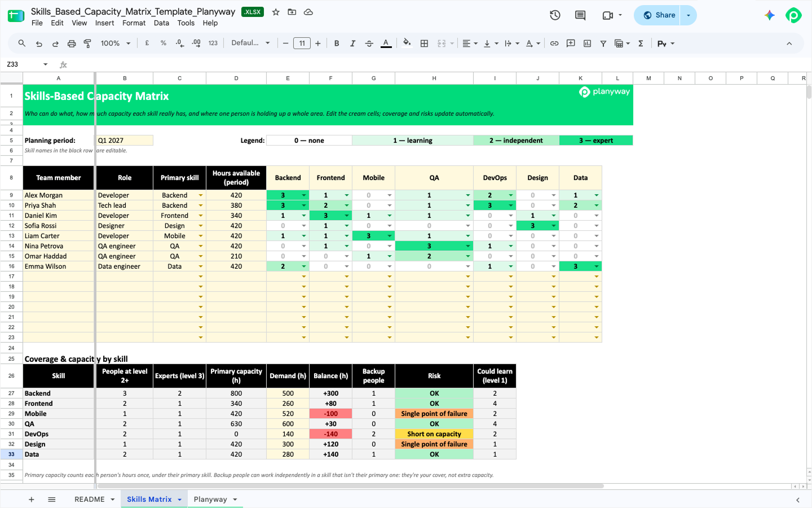The width and height of the screenshot is (812, 508).
Task: Increase the font size
Action: tap(318, 43)
